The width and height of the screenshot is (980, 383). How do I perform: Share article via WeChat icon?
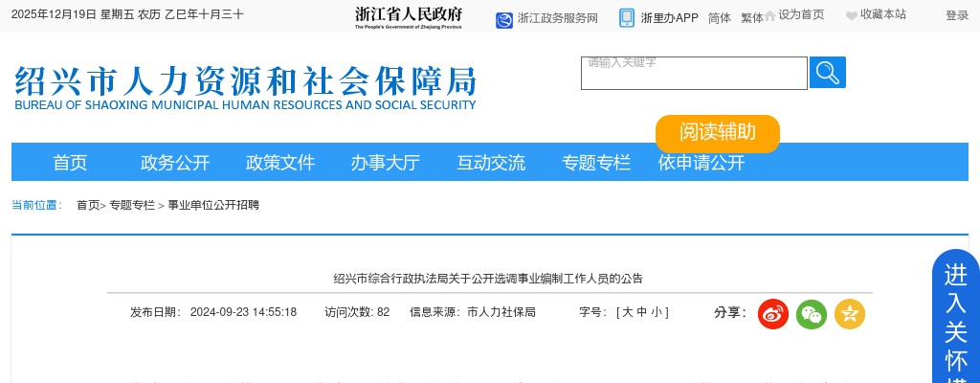pos(812,314)
